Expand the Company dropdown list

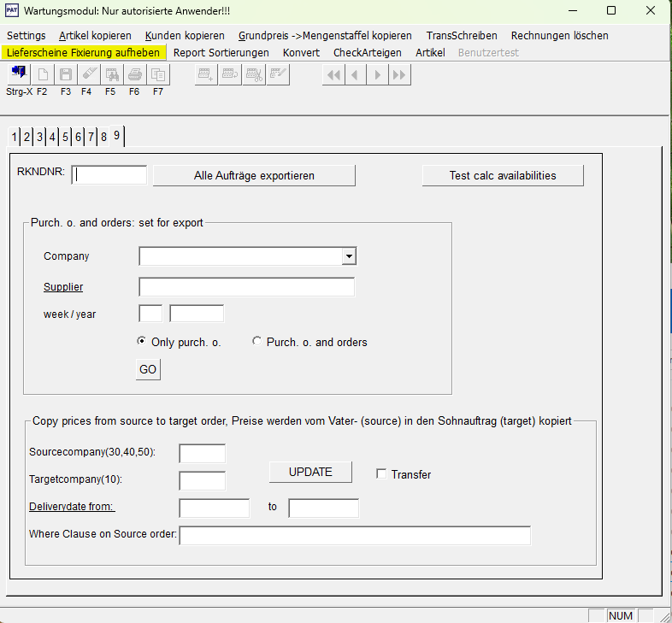point(348,256)
